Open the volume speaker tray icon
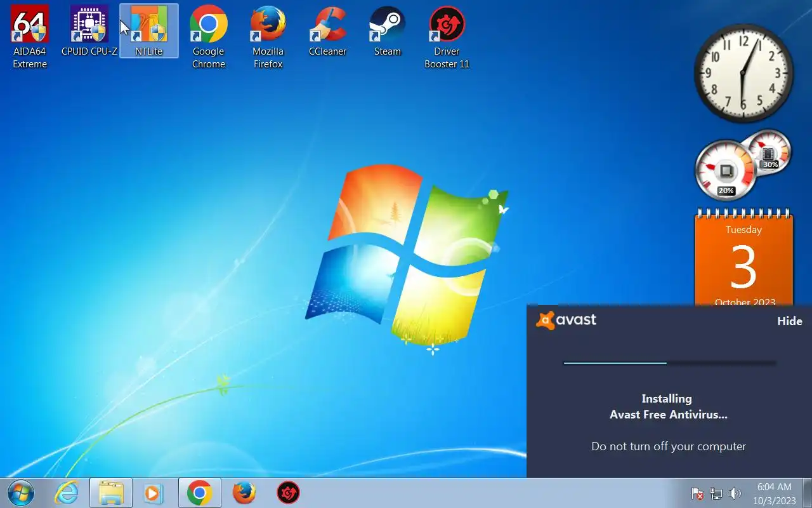 pyautogui.click(x=735, y=493)
